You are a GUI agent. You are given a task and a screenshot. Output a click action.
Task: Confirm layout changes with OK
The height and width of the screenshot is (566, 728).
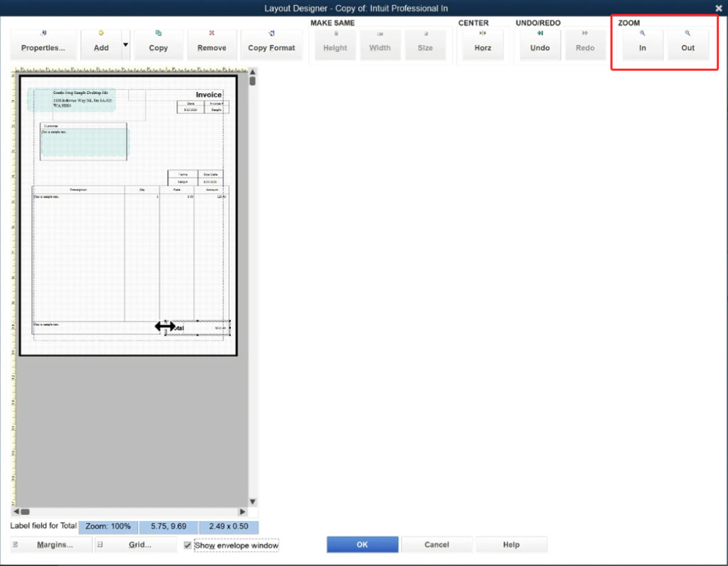click(362, 544)
